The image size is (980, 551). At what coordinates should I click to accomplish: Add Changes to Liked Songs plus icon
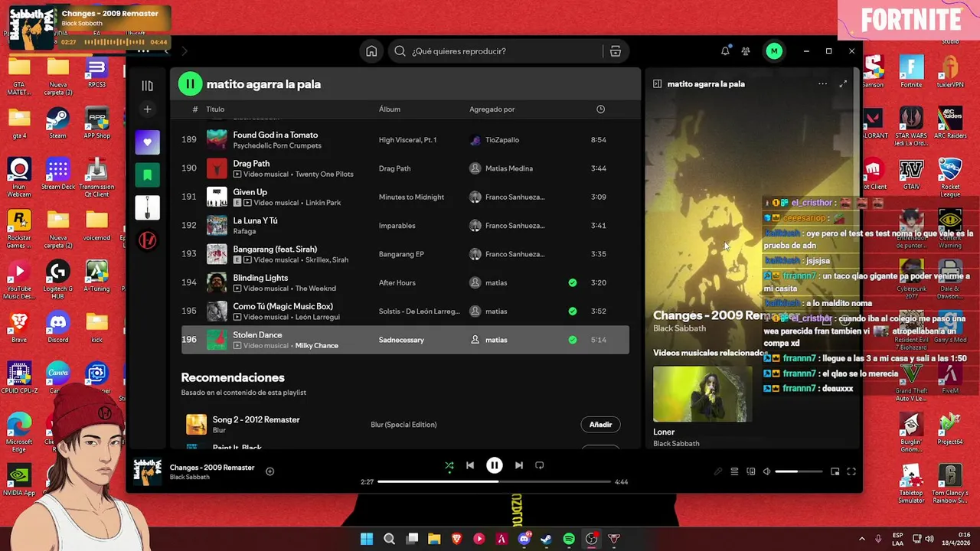pos(269,471)
